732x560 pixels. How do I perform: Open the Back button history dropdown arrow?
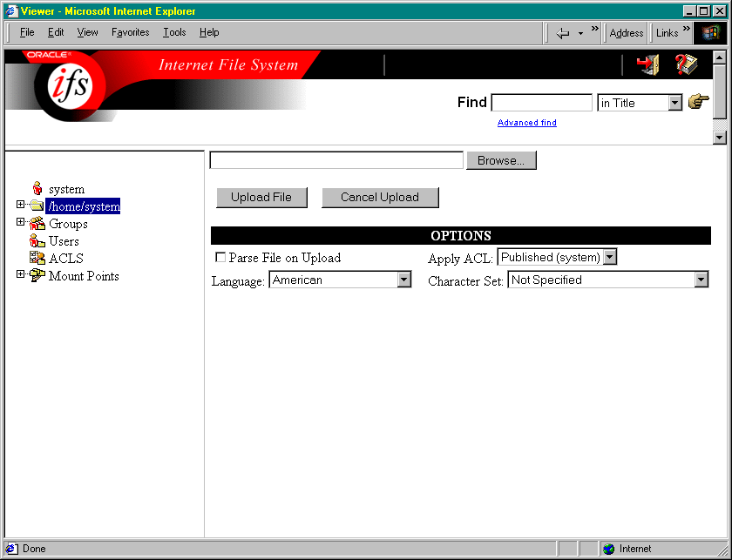[580, 34]
